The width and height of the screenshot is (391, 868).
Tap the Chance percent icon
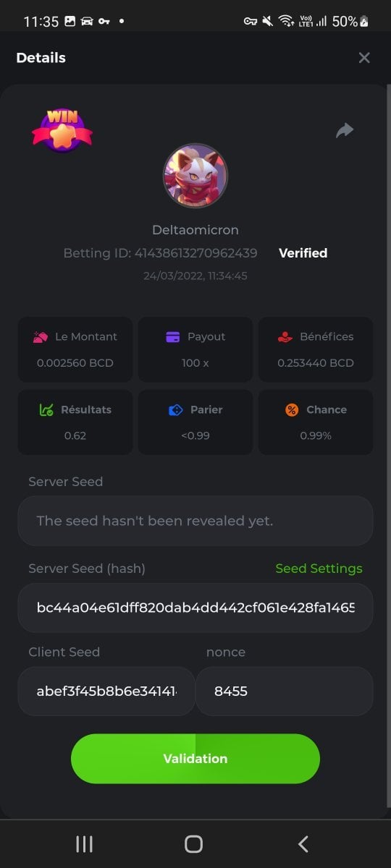(292, 409)
